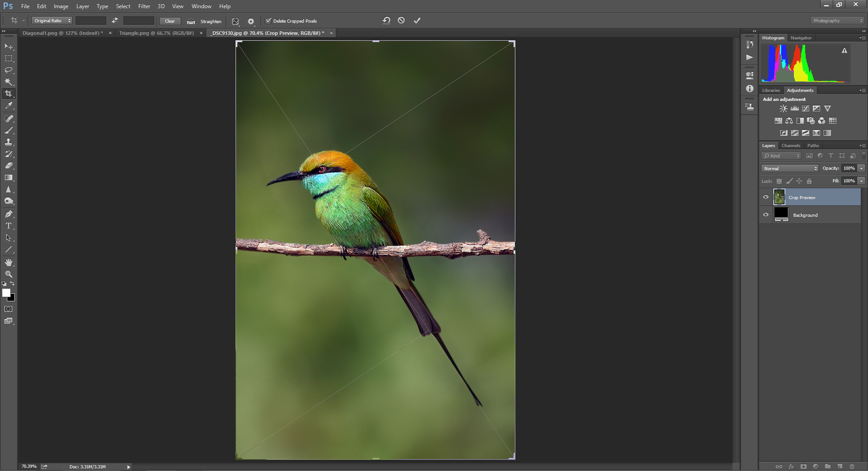Toggle visibility of the Background layer

[766, 215]
